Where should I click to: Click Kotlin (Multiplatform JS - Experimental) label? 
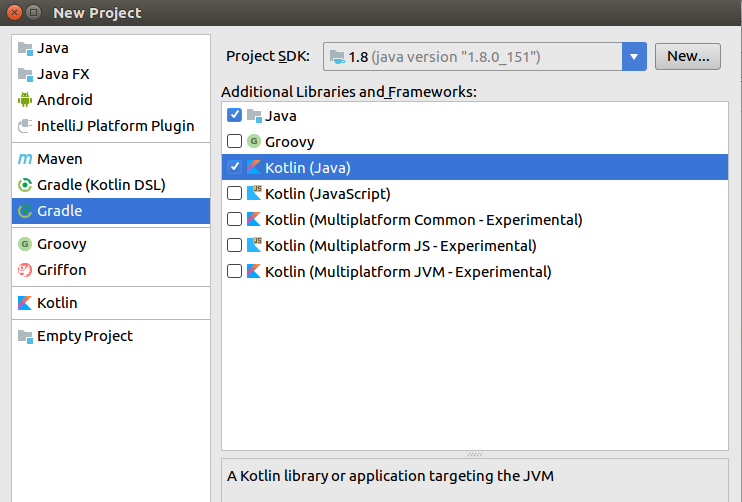400,246
